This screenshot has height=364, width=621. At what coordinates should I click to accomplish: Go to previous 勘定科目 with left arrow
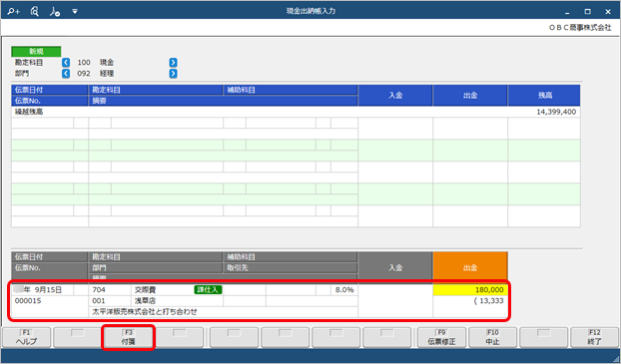(x=66, y=63)
